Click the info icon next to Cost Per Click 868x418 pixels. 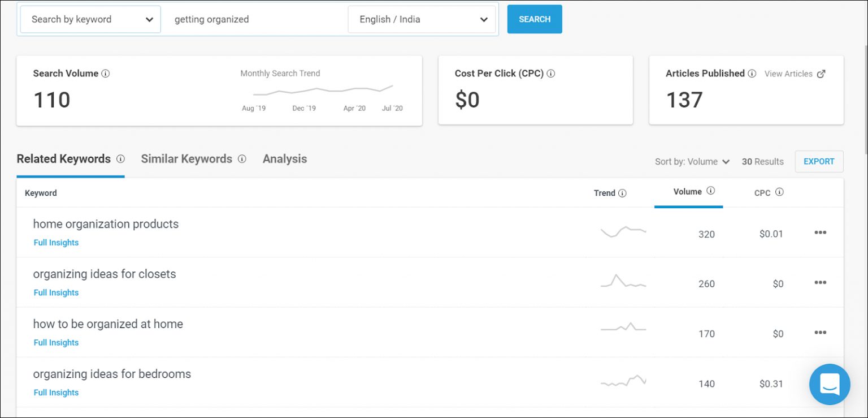pyautogui.click(x=551, y=74)
